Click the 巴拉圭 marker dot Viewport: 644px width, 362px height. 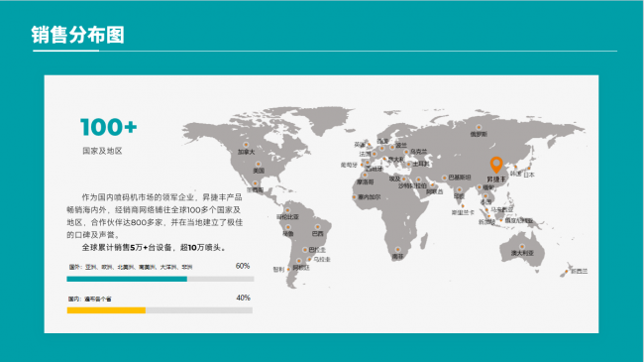point(305,250)
